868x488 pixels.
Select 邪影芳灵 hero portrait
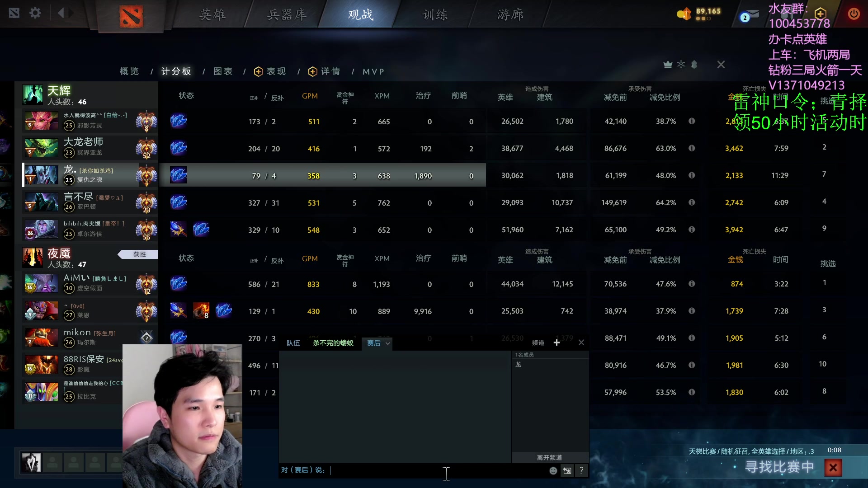pyautogui.click(x=41, y=121)
